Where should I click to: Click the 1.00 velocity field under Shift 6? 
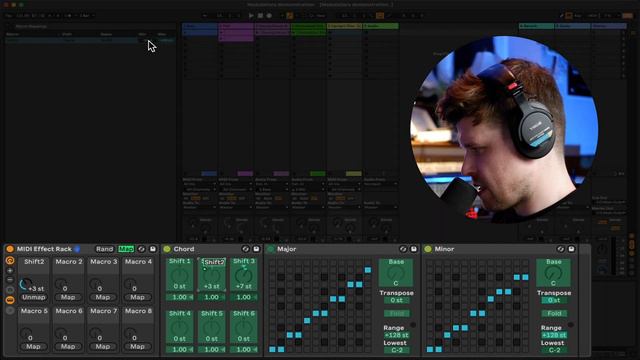pos(244,349)
